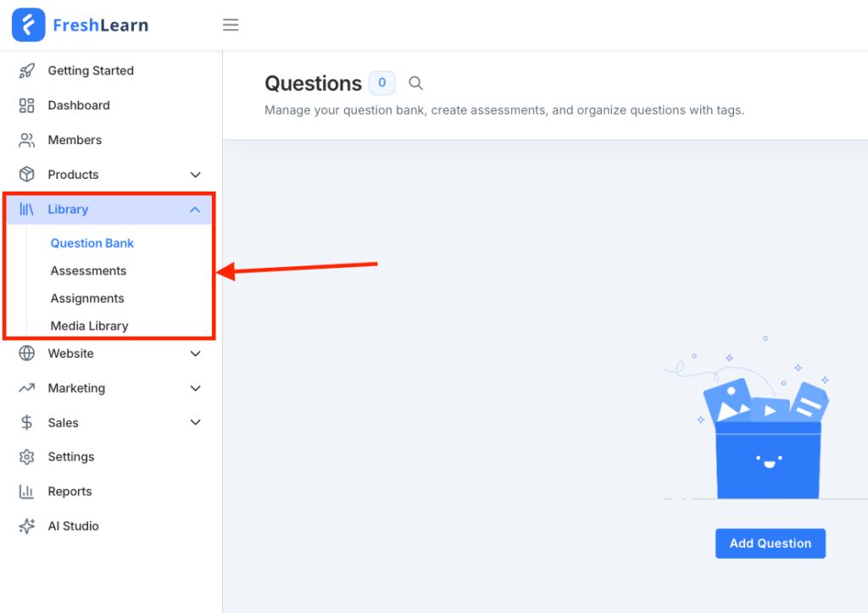Select the Getting Started rocket icon
Image resolution: width=868 pixels, height=613 pixels.
coord(25,70)
